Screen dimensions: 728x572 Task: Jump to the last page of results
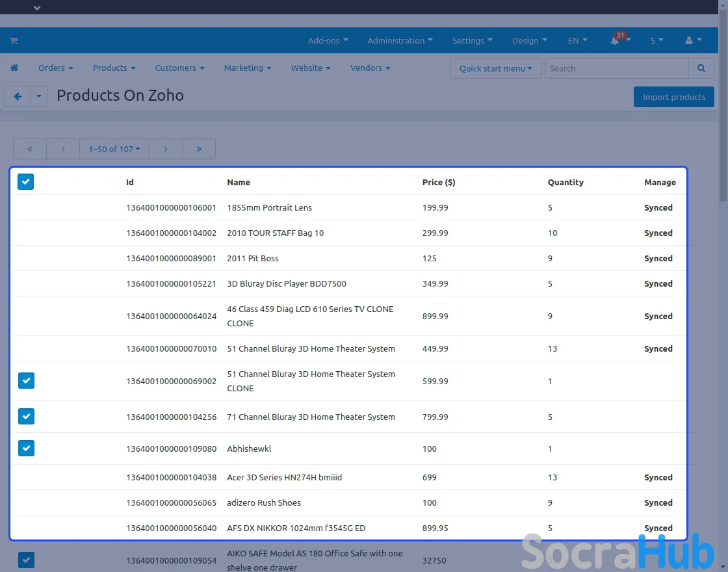pyautogui.click(x=199, y=149)
